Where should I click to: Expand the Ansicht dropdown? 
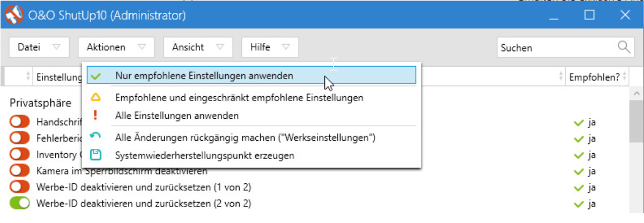click(197, 47)
